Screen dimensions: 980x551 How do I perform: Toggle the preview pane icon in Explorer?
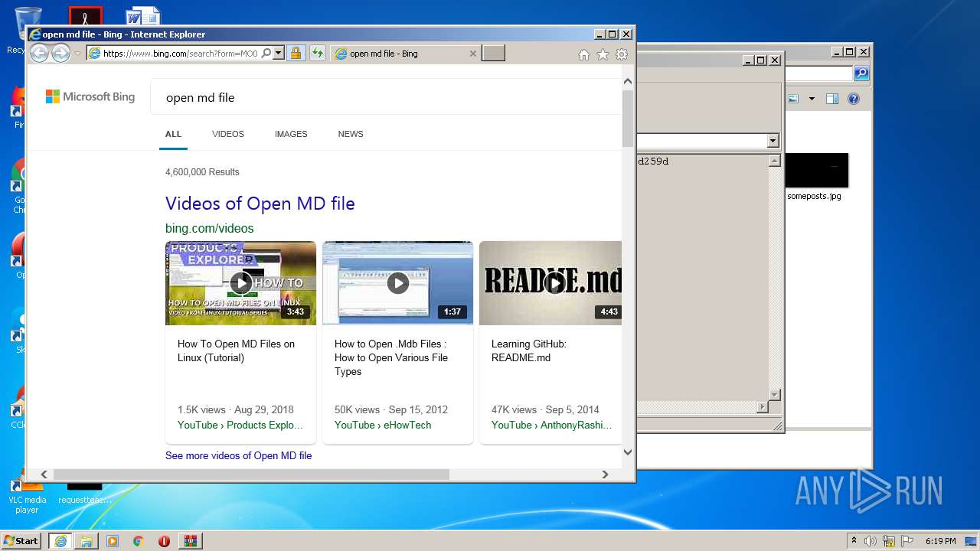pos(832,99)
